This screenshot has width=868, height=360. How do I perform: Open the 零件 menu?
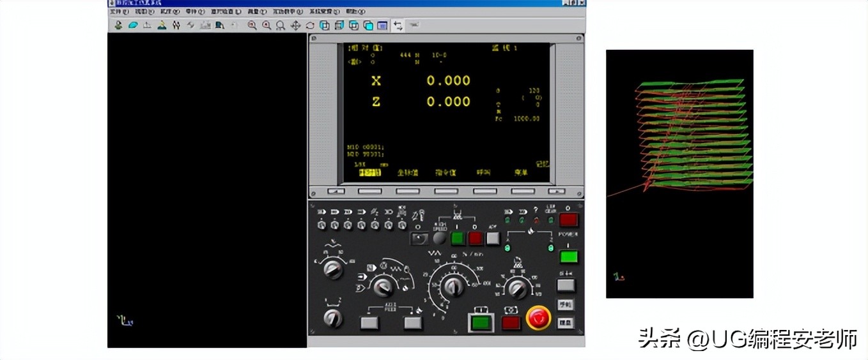coord(195,11)
